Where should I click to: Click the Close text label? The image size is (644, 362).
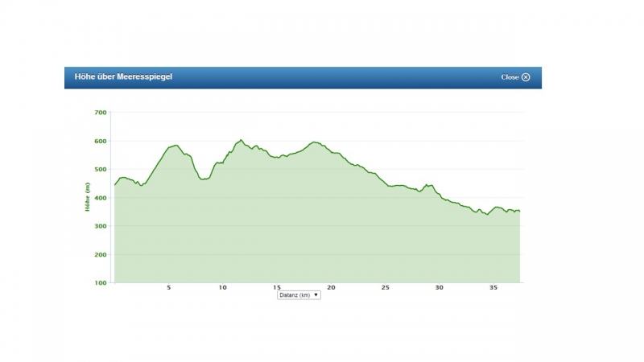point(510,77)
